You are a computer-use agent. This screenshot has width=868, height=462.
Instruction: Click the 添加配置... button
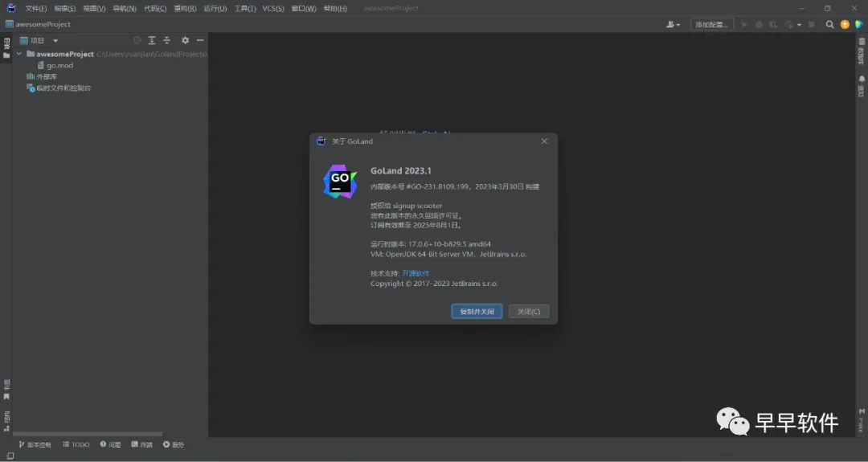coord(712,24)
